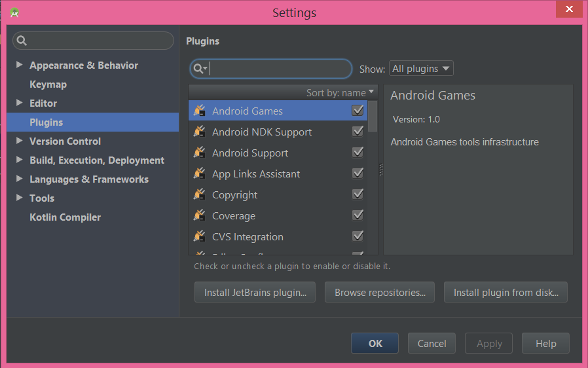Click the Copyright plugin icon
Screen dimensions: 588x368
(x=200, y=194)
